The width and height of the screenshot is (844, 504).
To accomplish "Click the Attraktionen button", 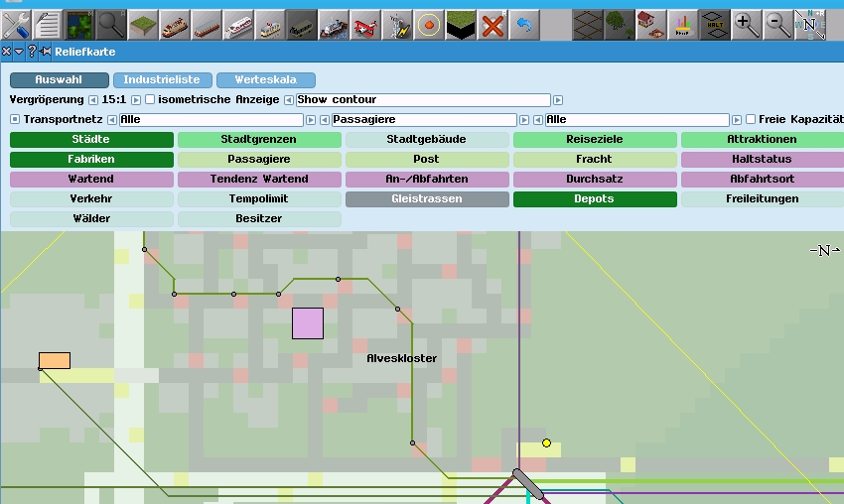I will 762,140.
